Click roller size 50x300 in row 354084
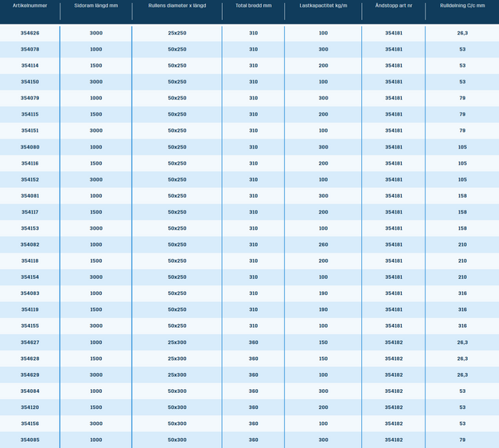 pos(178,391)
